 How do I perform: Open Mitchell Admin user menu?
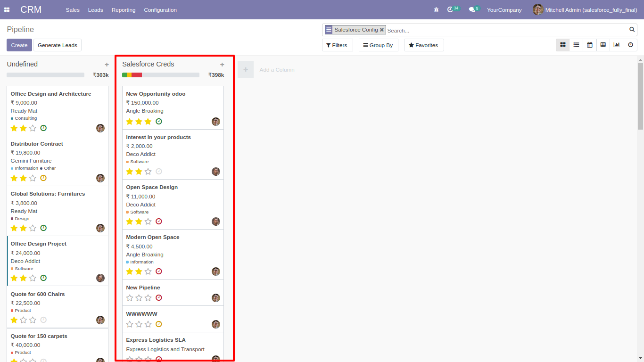585,9
